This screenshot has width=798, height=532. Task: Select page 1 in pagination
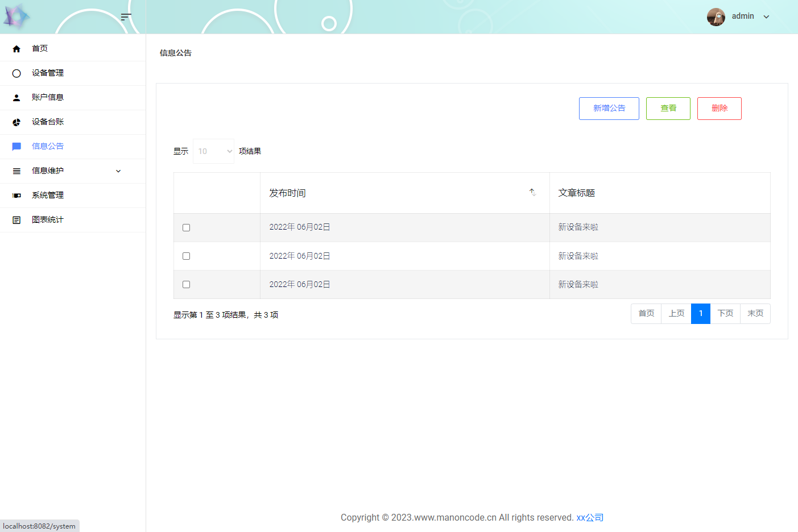(701, 314)
